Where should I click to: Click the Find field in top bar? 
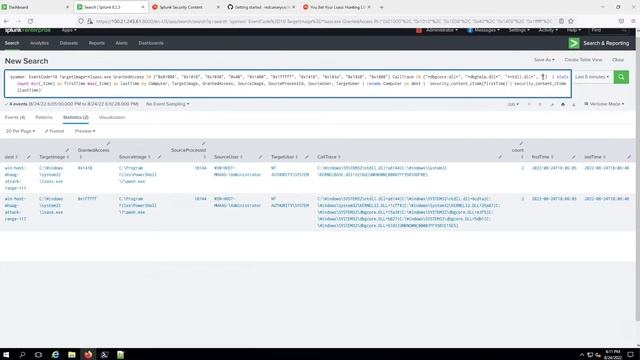608,30
